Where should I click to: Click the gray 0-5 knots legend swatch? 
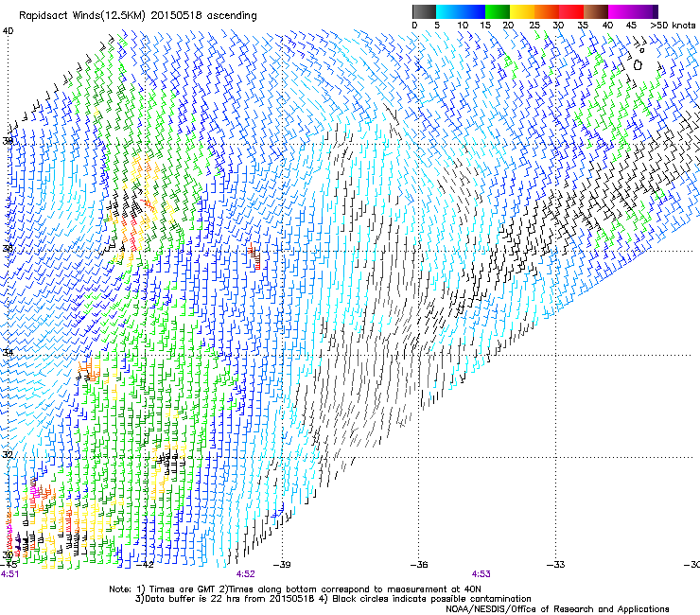pos(424,11)
